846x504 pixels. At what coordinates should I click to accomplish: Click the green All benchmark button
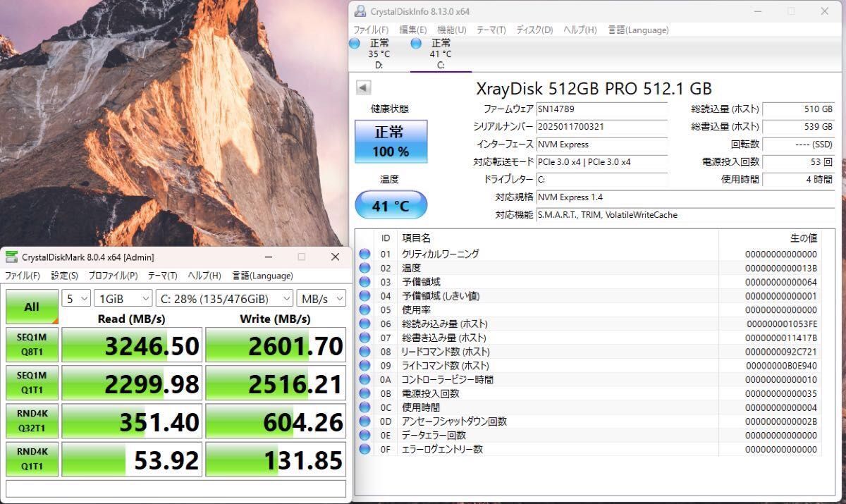coord(32,307)
